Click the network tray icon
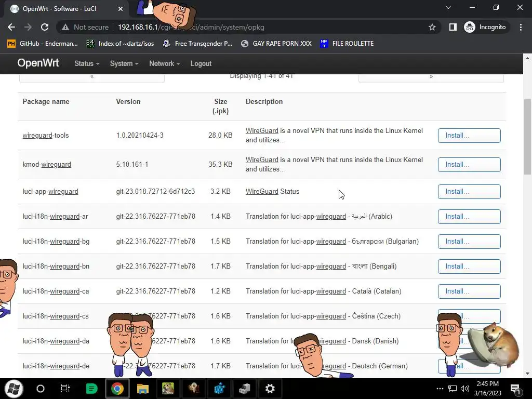Screen dimensions: 532x399 pyautogui.click(x=453, y=389)
